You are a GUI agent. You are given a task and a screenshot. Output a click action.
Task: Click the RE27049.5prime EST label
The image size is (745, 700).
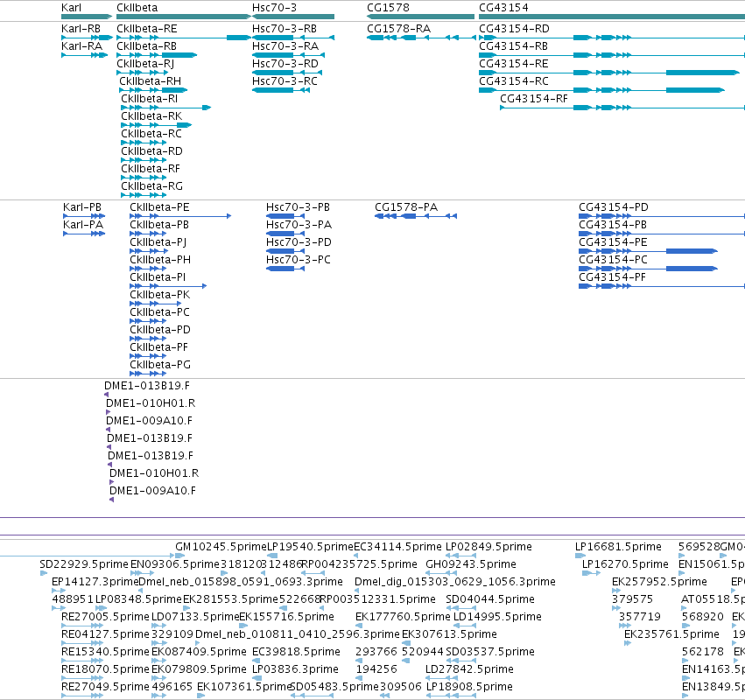(x=105, y=687)
